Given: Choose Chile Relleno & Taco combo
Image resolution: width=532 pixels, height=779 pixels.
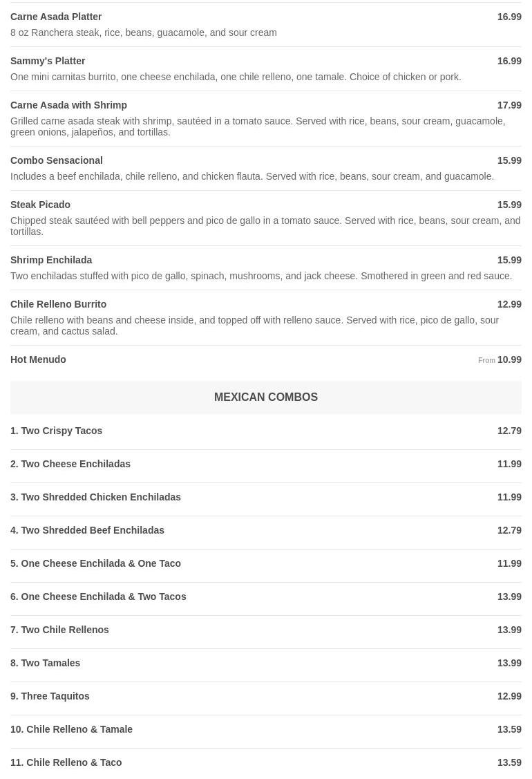Looking at the screenshot, I should tap(66, 762).
